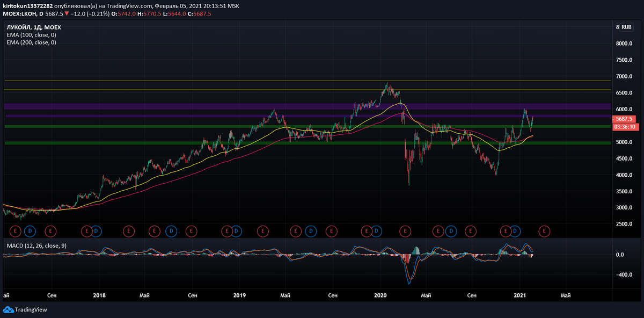
Task: Click the -400.0 label on the MACD axis
Action: (x=625, y=274)
